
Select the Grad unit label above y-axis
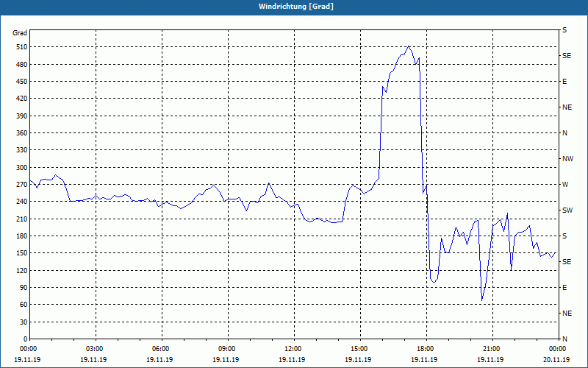coord(20,33)
